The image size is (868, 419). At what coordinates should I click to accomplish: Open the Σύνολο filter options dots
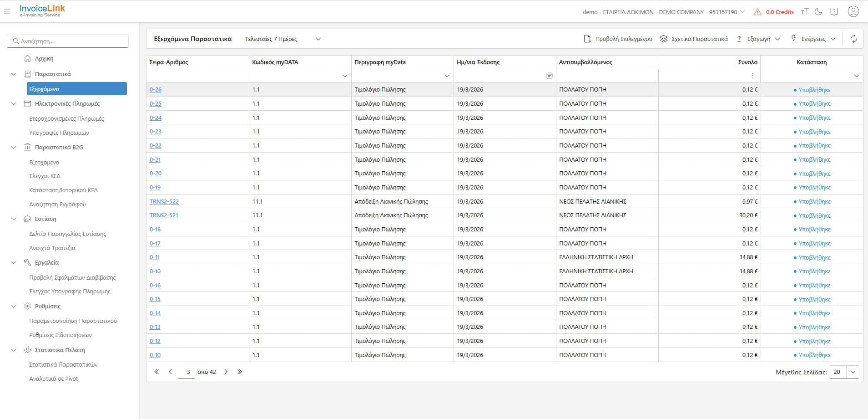click(x=752, y=76)
